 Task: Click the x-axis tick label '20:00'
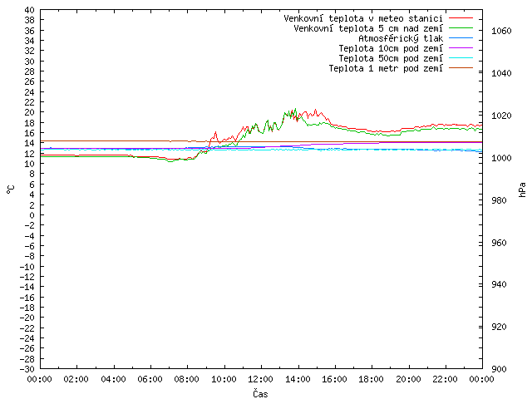[408, 379]
